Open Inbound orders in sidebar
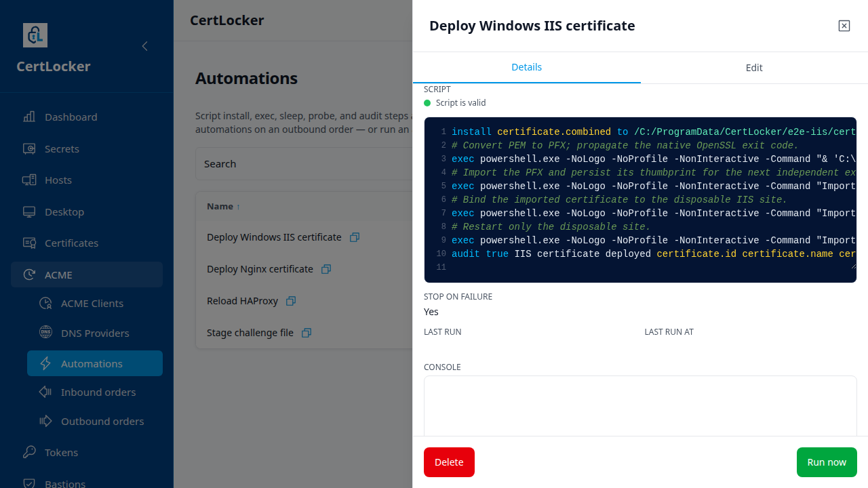The height and width of the screenshot is (488, 868). point(95,392)
